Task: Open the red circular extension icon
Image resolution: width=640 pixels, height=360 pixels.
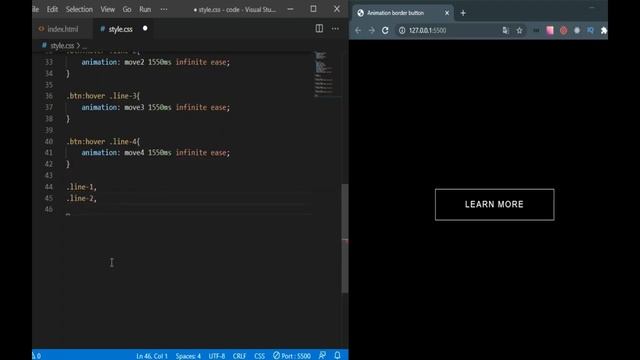Action: [x=563, y=30]
